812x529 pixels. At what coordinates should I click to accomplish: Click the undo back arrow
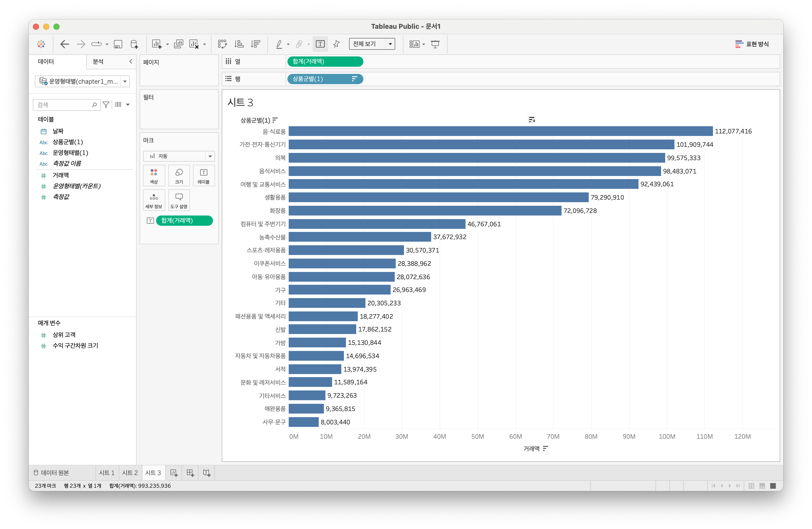[x=64, y=44]
